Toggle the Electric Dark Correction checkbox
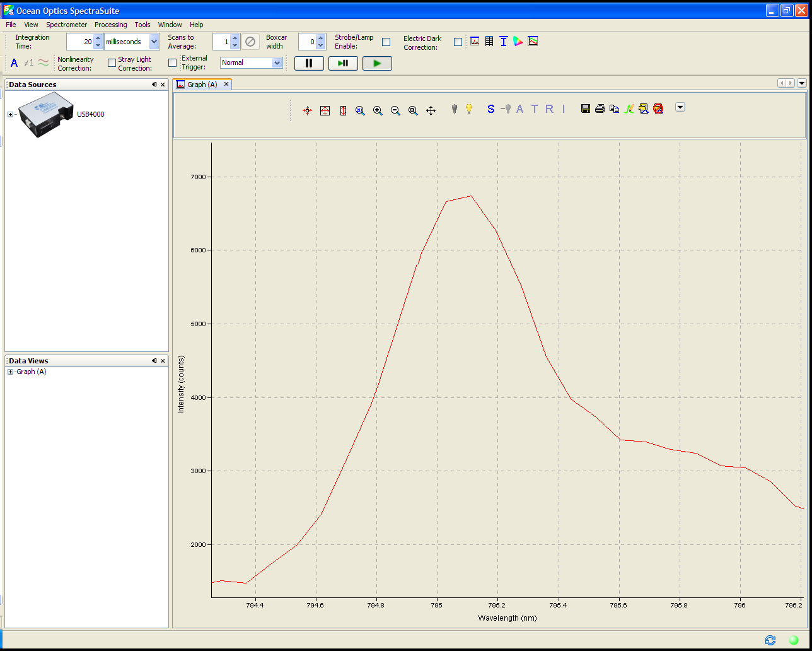812x651 pixels. tap(458, 42)
